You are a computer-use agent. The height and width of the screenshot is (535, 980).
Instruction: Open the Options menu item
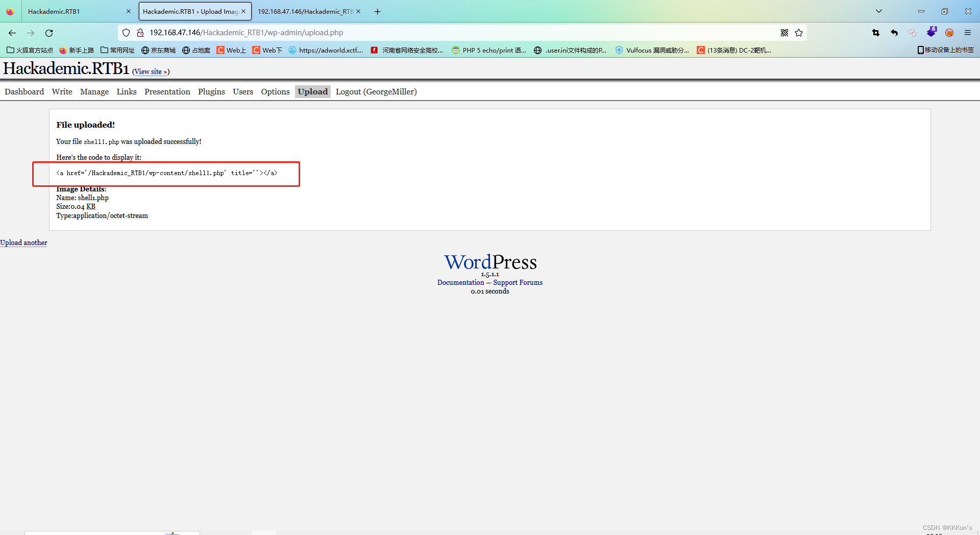click(275, 91)
